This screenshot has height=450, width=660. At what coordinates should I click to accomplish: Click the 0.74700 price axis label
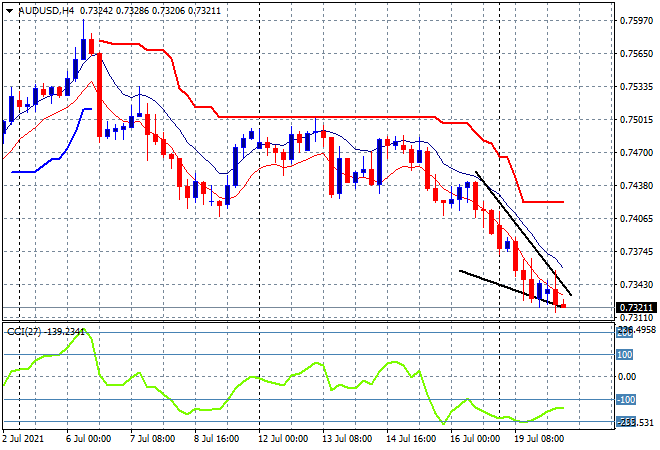point(637,152)
